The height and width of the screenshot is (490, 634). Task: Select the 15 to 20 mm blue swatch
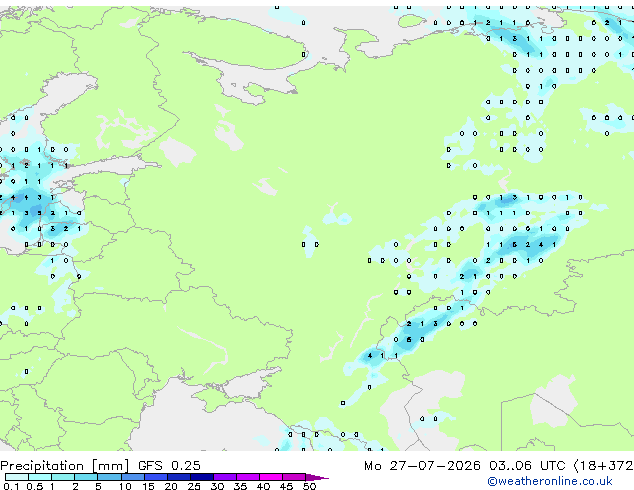pyautogui.click(x=156, y=477)
